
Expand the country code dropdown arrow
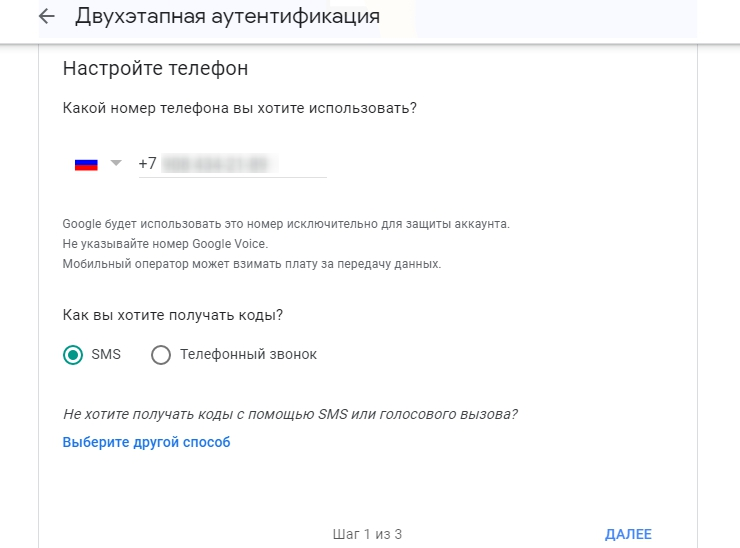tap(115, 163)
